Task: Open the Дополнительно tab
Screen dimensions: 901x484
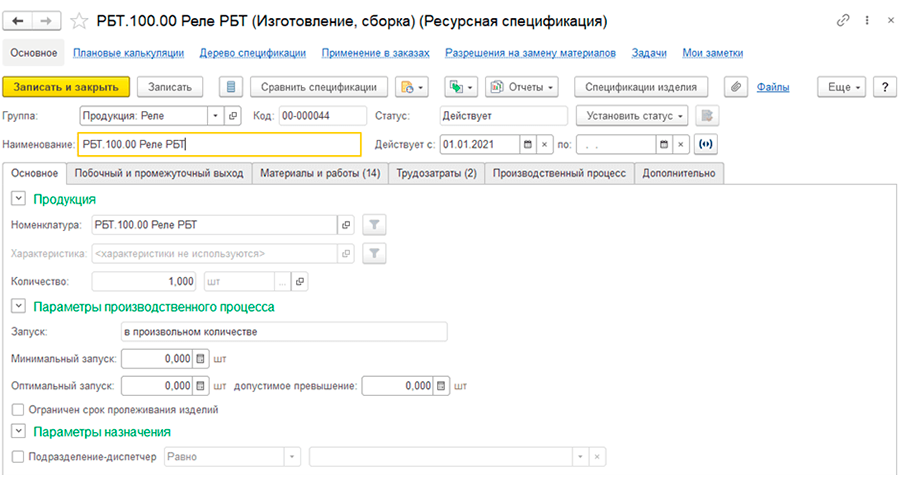Action: coord(679,173)
